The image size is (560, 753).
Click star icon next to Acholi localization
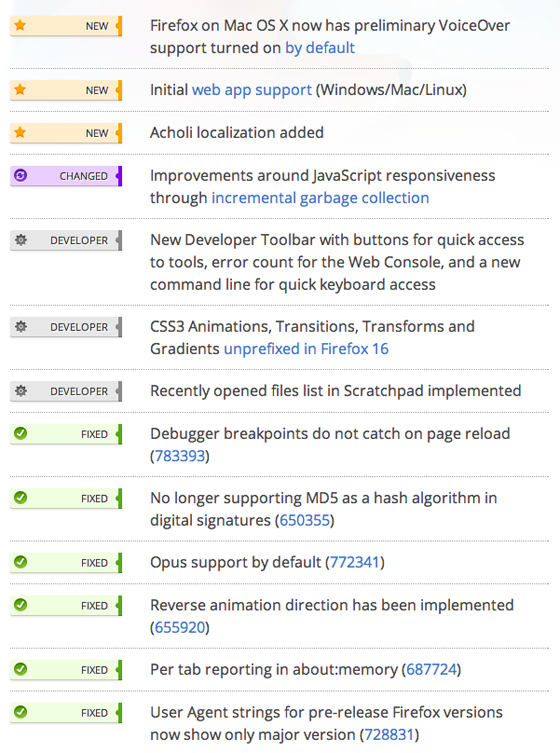(20, 132)
